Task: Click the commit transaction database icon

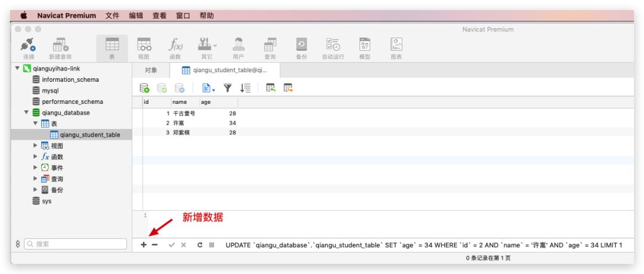Action: click(x=162, y=88)
